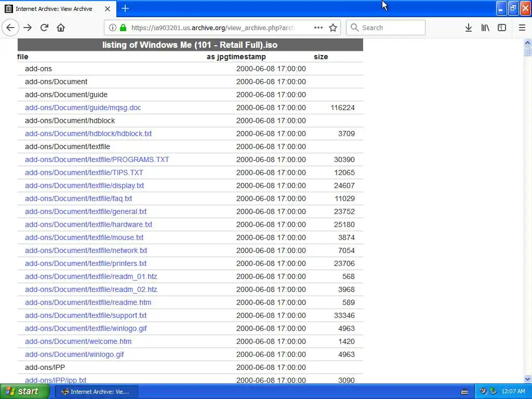The image size is (532, 399).
Task: Click the scrollbar down arrow
Action: coord(527,379)
